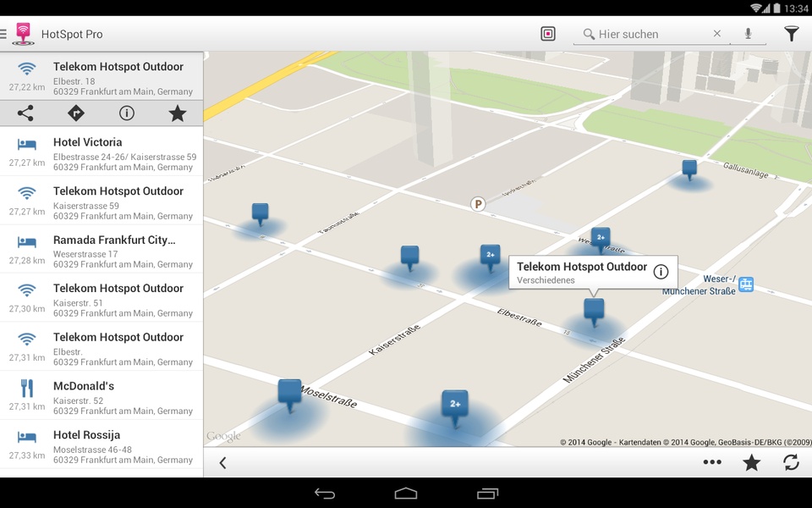Tap the Weser-/Münchener Straße tram stop icon
The height and width of the screenshot is (508, 812).
click(x=746, y=284)
